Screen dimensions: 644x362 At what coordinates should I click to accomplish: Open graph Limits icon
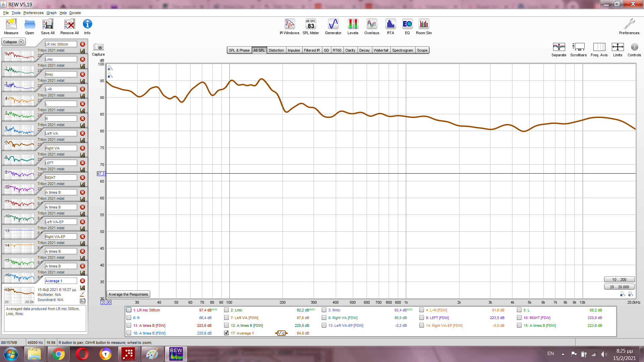pyautogui.click(x=618, y=50)
